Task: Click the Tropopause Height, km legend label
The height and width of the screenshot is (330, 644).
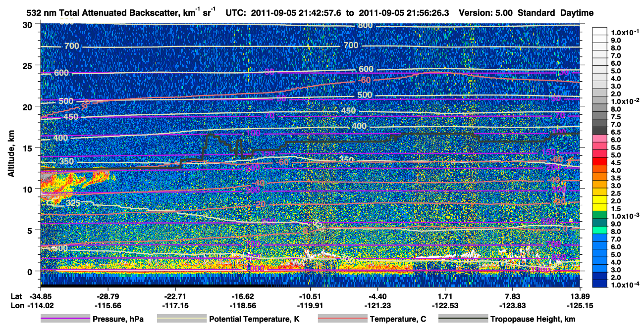Action: (x=533, y=319)
